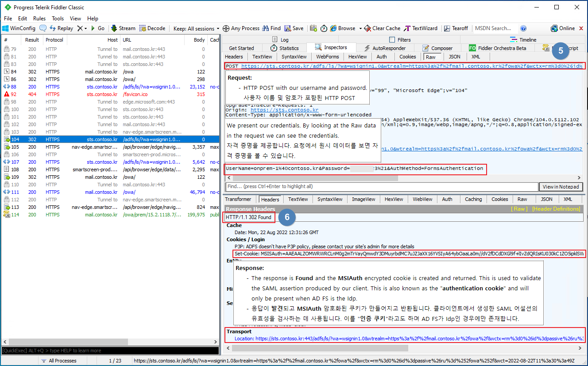Screen dimensions: 588x366
Task: Click the HTTP/1.1 302 Found status line
Action: click(x=248, y=217)
